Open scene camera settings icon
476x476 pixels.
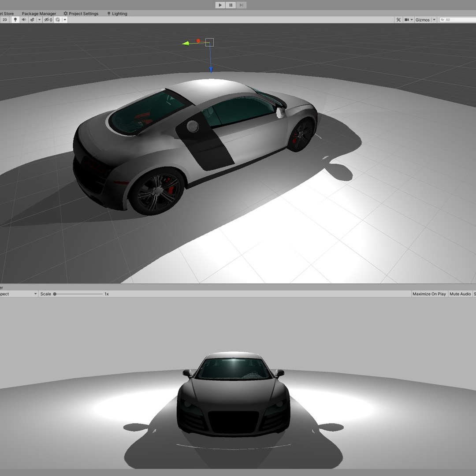[x=407, y=20]
